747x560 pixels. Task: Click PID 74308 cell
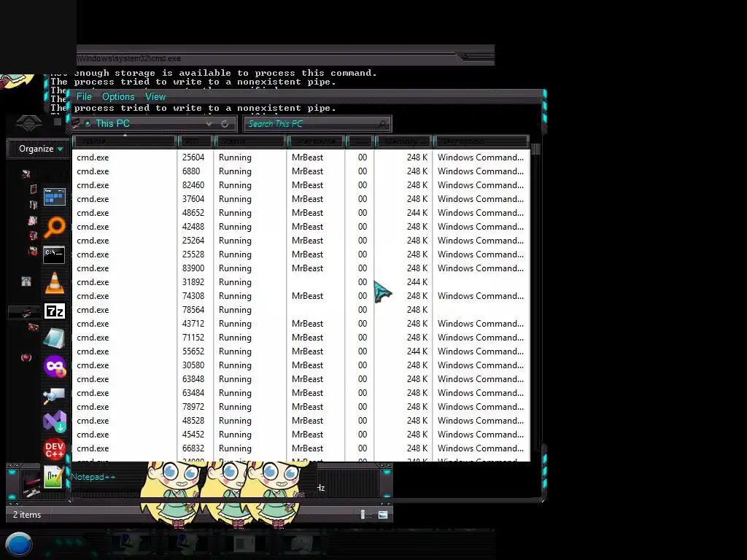(193, 296)
